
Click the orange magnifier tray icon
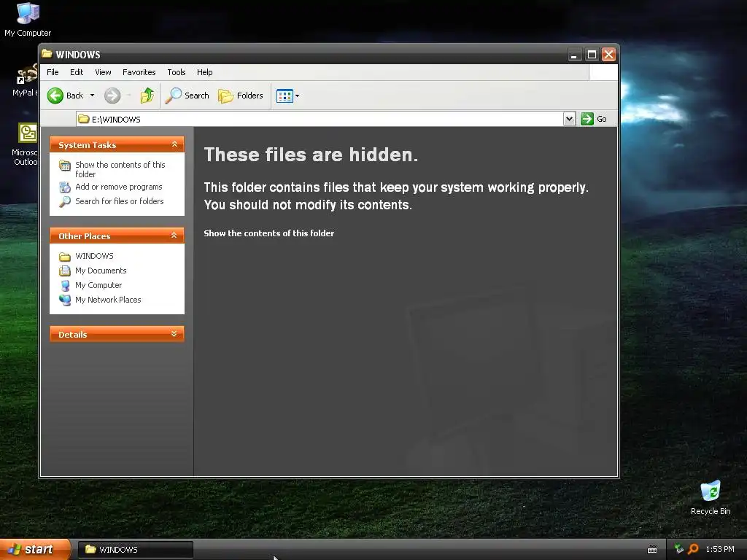pos(693,549)
